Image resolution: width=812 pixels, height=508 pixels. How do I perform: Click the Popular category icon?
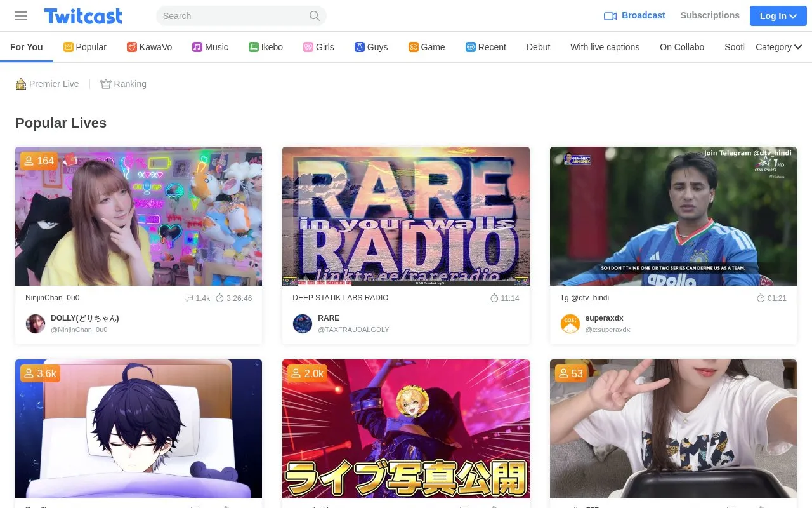click(69, 47)
